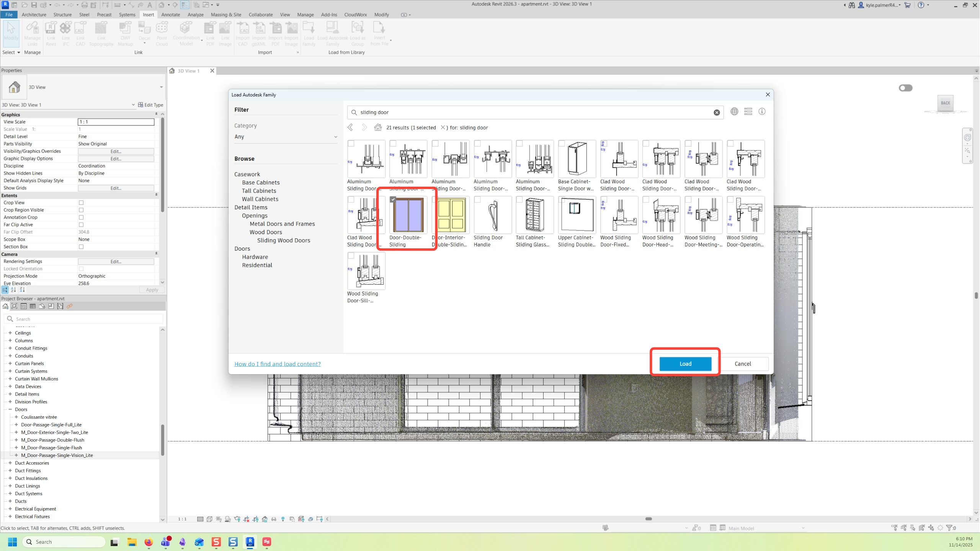Go to home in family browser
Screen dimensions: 980x551
pyautogui.click(x=378, y=127)
